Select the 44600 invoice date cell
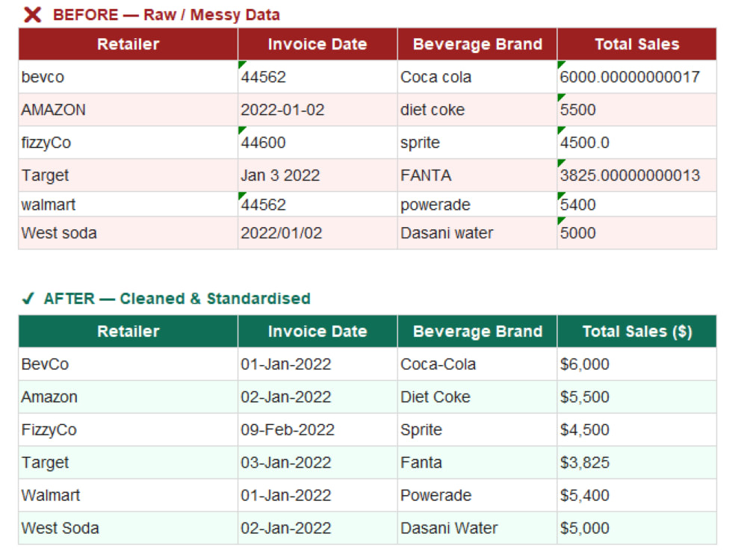This screenshot has width=747, height=560. pos(317,143)
